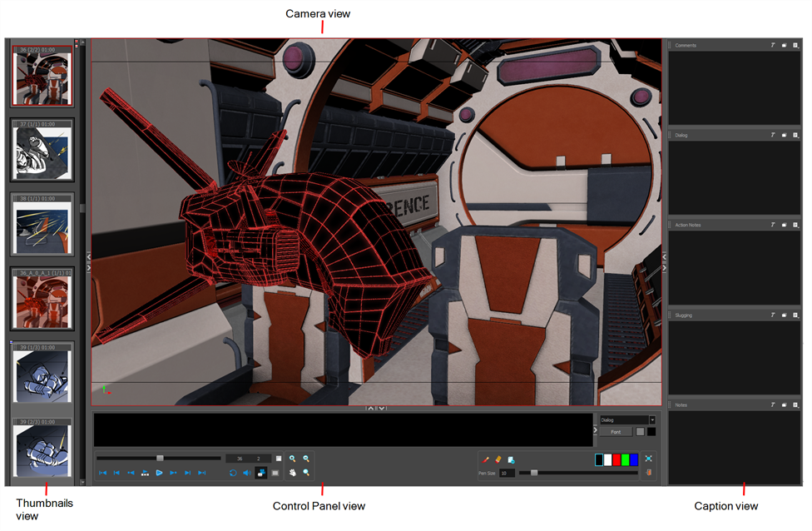Image resolution: width=812 pixels, height=531 pixels.
Task: Click the Zoom Out magnifier icon
Action: click(305, 459)
